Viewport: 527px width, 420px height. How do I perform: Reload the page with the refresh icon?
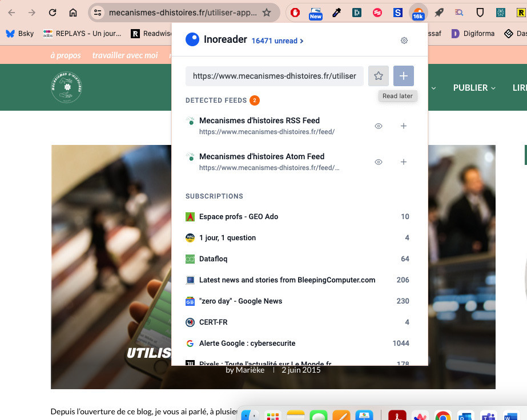click(53, 13)
